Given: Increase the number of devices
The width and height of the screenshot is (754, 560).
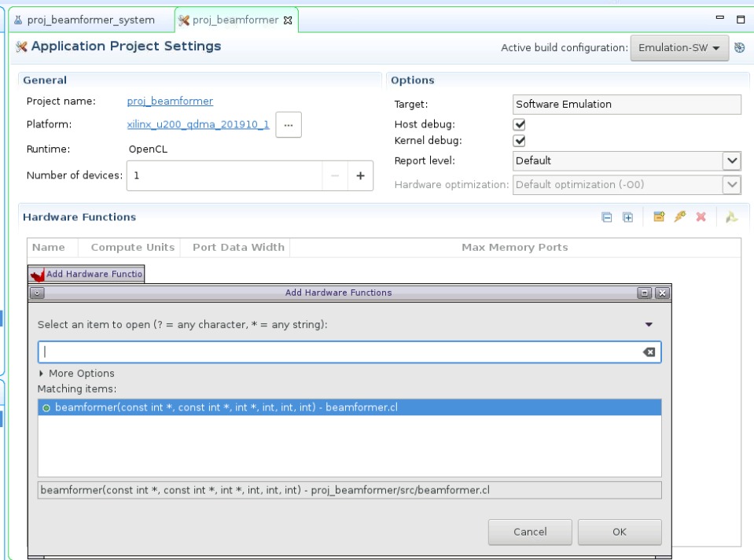Looking at the screenshot, I should click(x=360, y=176).
